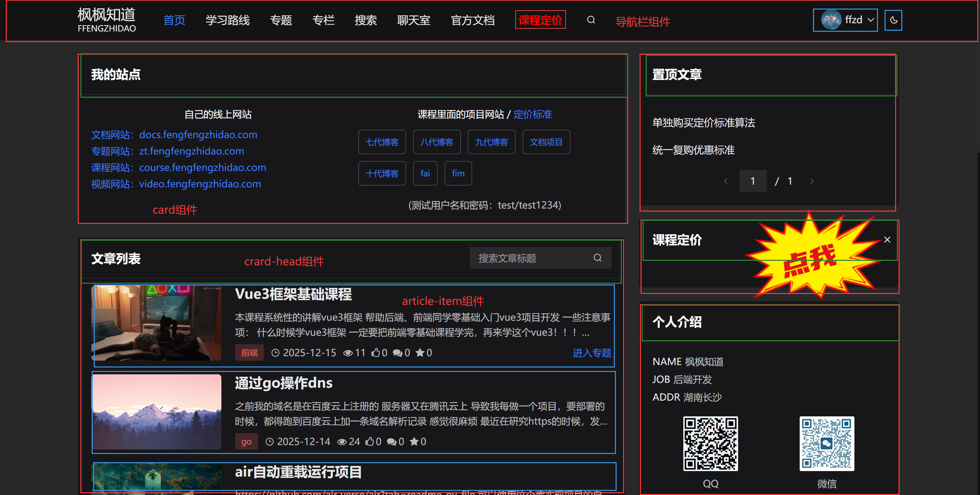Image resolution: width=980 pixels, height=495 pixels.
Task: Click the QQ QR code image
Action: [710, 443]
